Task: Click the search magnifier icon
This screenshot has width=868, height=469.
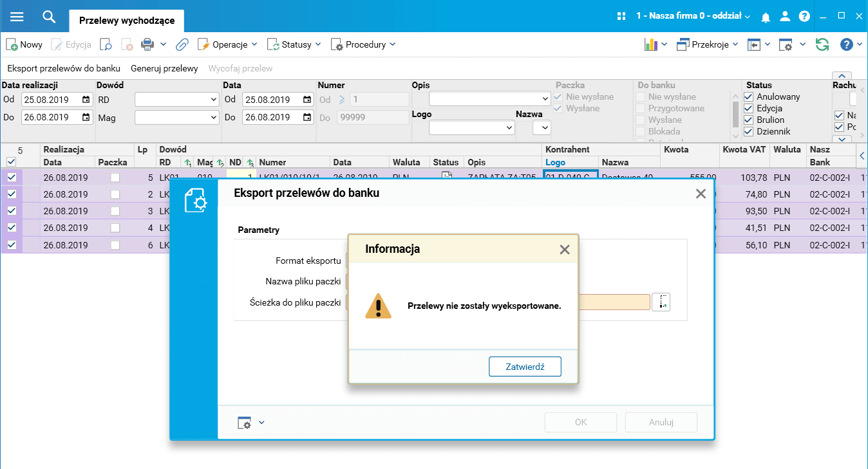Action: [x=49, y=16]
